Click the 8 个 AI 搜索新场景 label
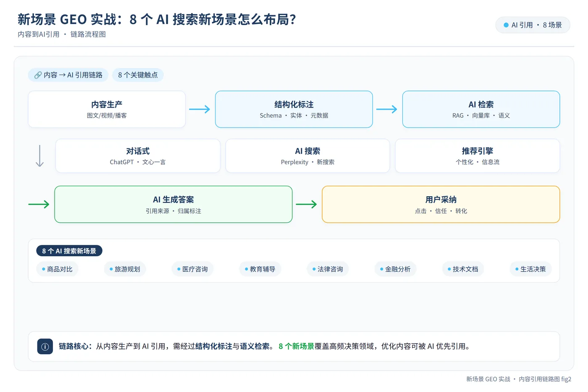This screenshot has height=392, width=588. point(69,251)
